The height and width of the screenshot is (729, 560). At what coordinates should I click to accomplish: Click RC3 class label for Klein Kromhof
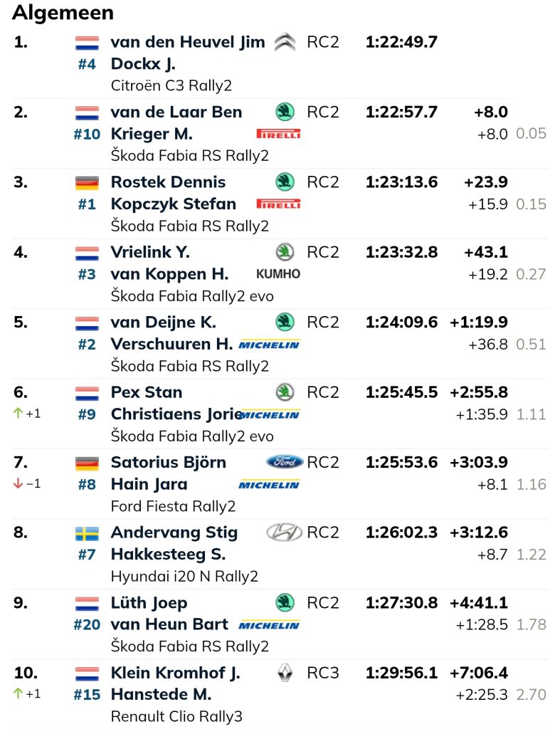(x=323, y=672)
